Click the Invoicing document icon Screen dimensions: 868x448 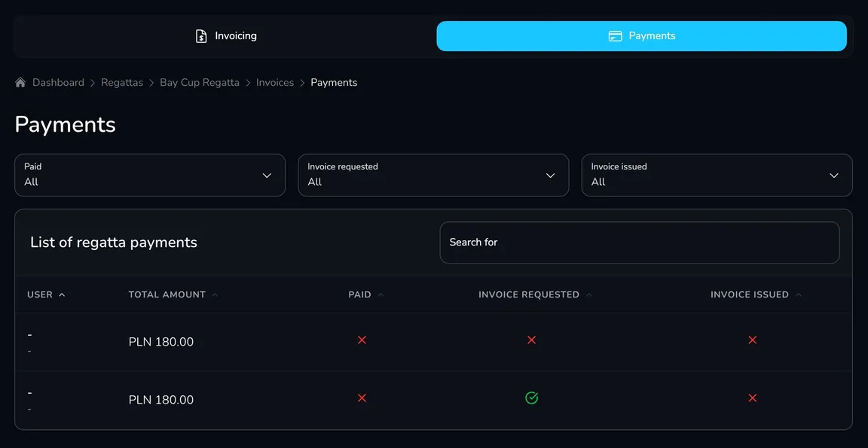pyautogui.click(x=201, y=36)
